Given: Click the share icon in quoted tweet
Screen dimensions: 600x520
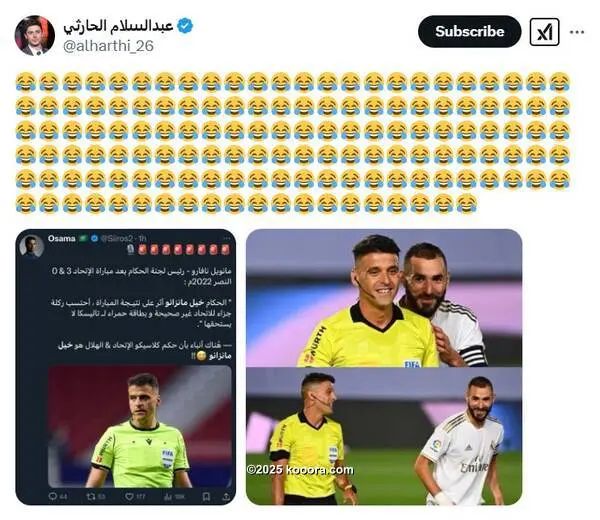Looking at the screenshot, I should pos(226,497).
